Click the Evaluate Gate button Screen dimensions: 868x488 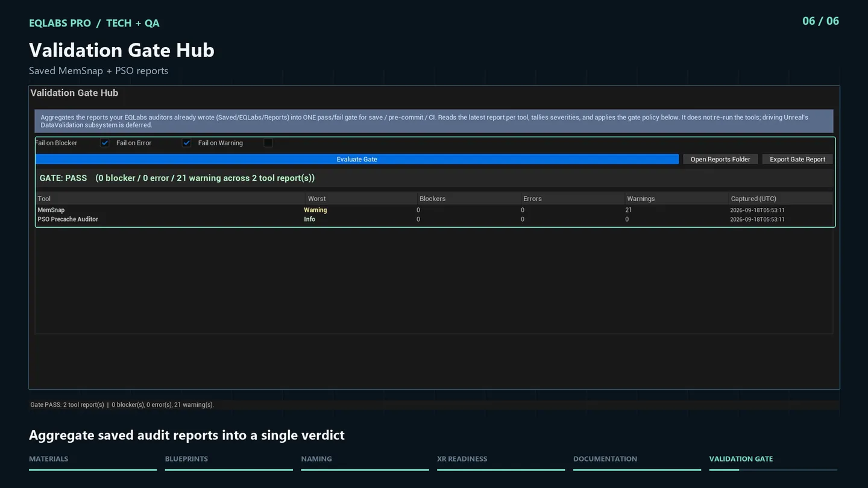[357, 159]
